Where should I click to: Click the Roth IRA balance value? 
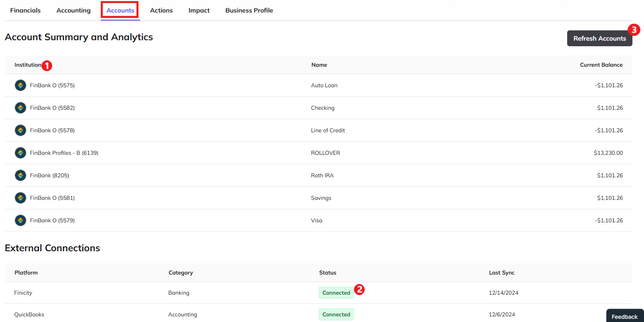click(610, 175)
